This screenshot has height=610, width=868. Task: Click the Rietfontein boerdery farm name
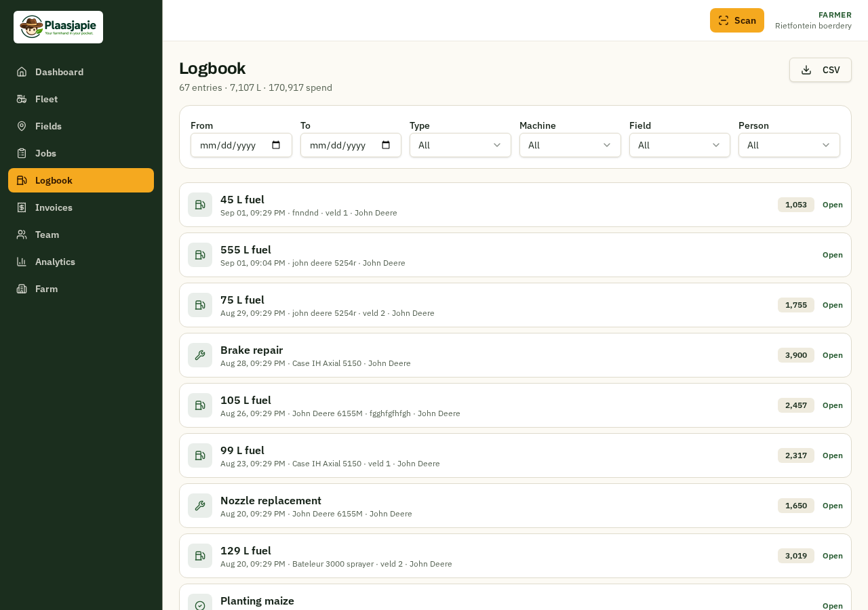click(813, 26)
